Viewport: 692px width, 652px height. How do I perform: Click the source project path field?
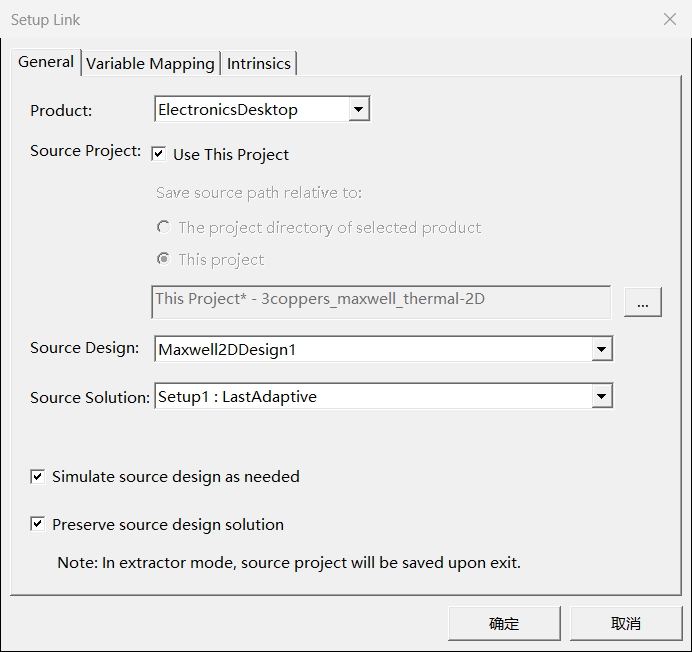pyautogui.click(x=381, y=302)
